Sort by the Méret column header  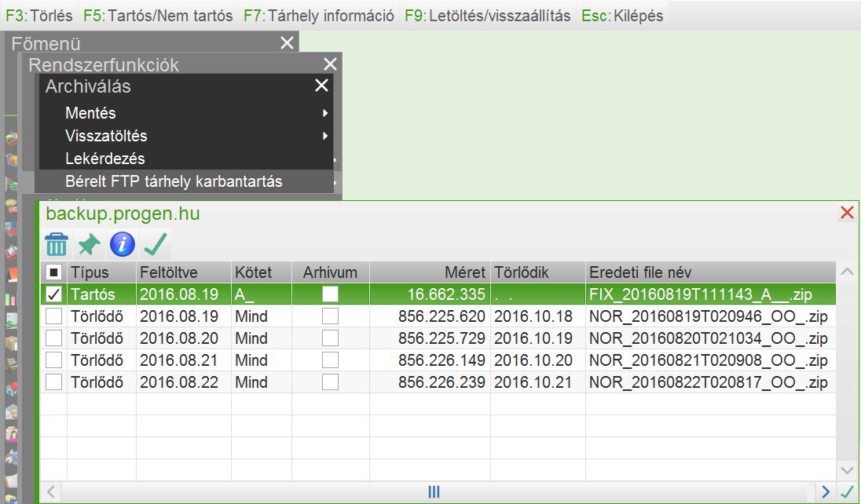(430, 272)
